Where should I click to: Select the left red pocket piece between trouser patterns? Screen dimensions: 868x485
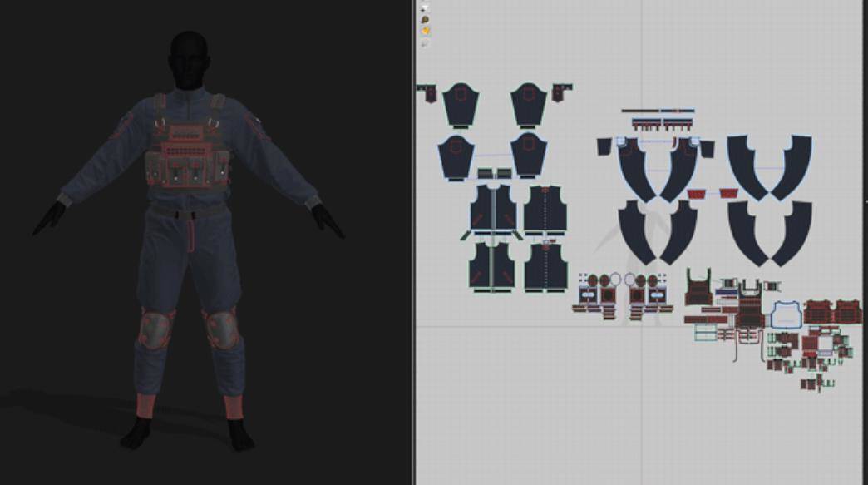tap(697, 194)
